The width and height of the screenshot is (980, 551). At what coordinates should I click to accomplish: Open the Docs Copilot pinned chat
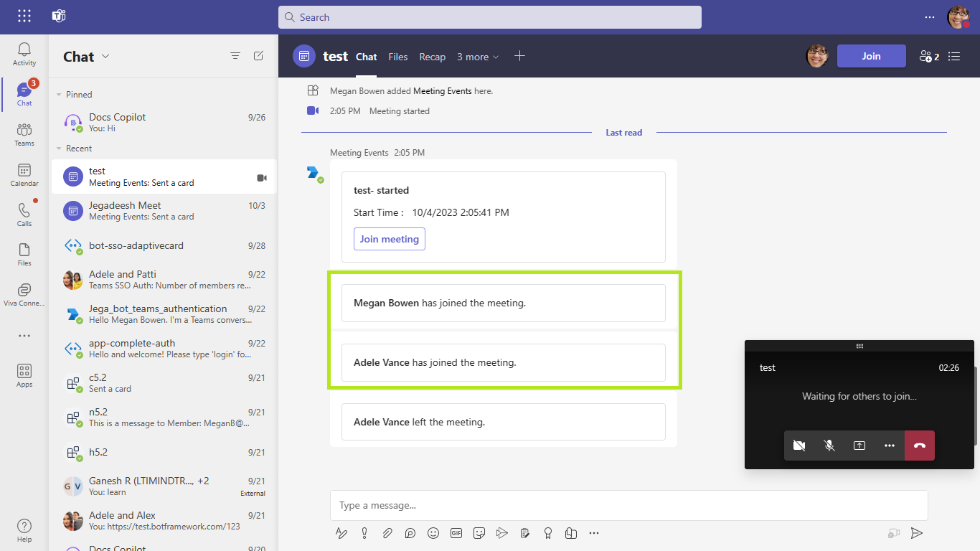click(x=164, y=122)
